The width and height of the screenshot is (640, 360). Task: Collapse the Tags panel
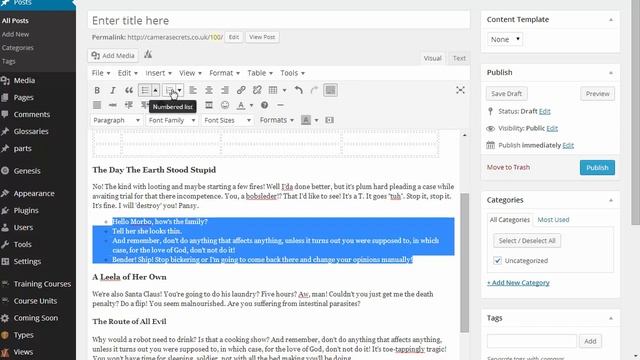point(611,318)
